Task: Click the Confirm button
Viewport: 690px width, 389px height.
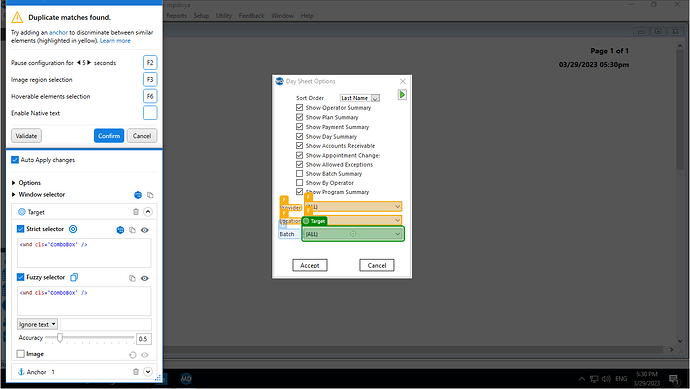Action: point(109,136)
